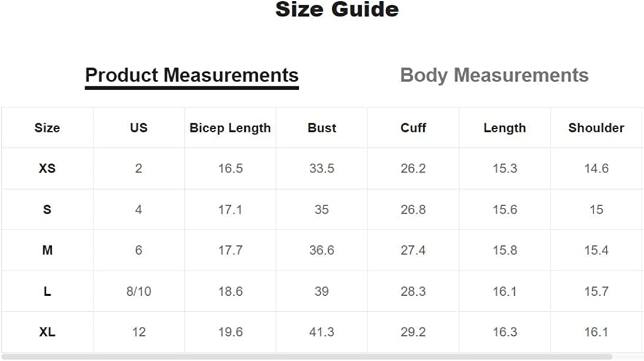Click the 27.4 cuff value cell
This screenshot has width=644, height=361.
coord(413,251)
